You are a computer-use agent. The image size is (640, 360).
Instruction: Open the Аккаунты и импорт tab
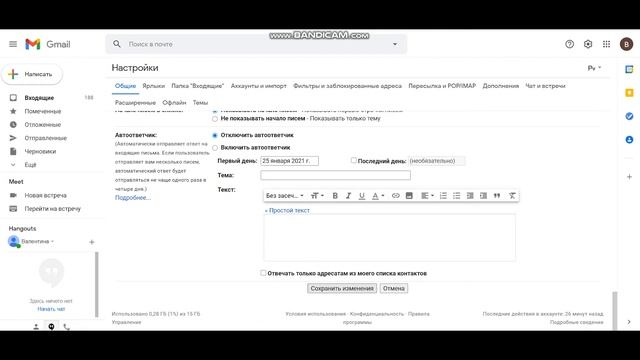pos(259,86)
